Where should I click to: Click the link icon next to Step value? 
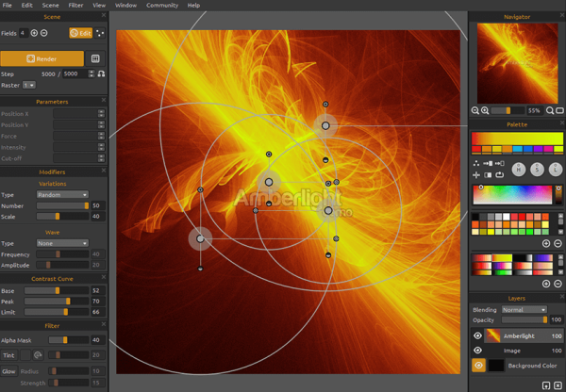click(102, 73)
